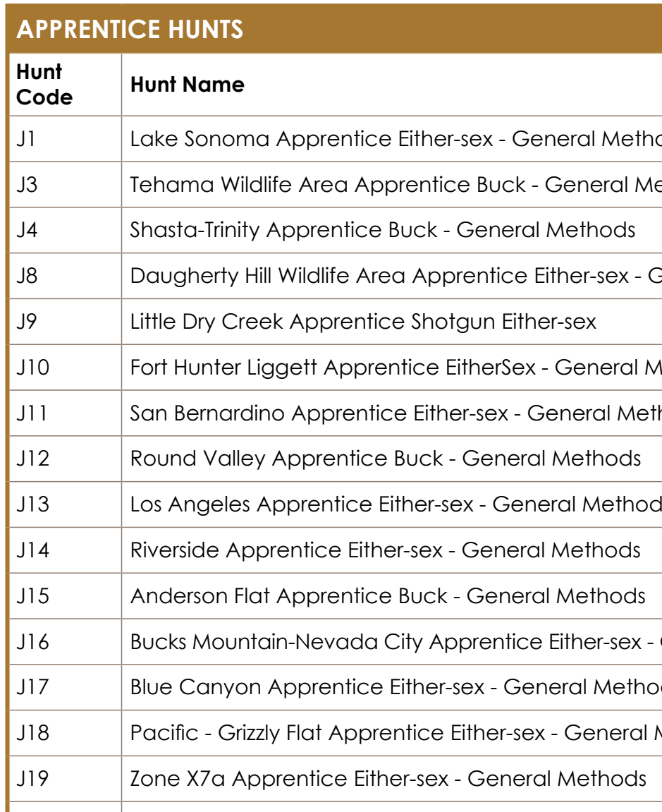Screen dimensions: 662x812
Task: Click Bucks Mountain-Nevada City Apprentice entry
Action: 396,642
